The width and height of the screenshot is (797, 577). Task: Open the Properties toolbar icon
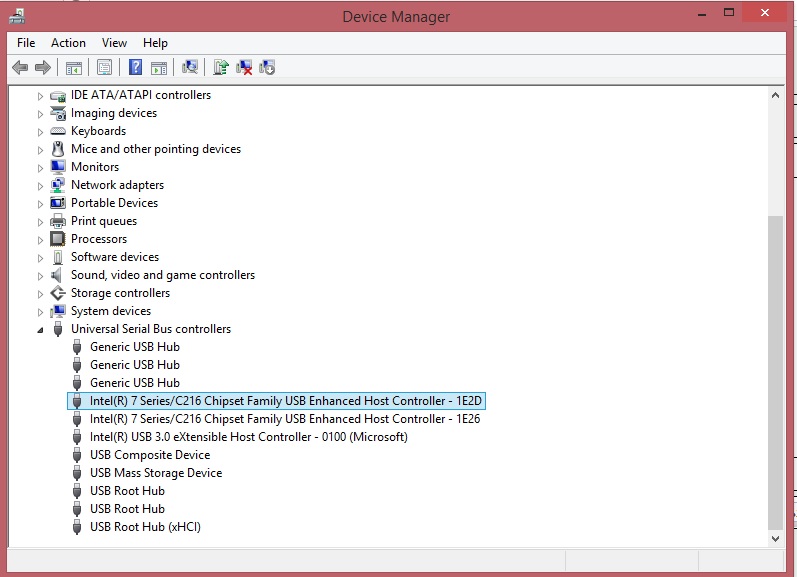click(x=103, y=67)
